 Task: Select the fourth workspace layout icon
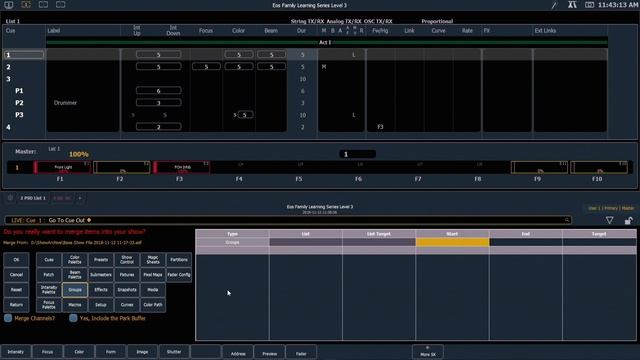pyautogui.click(x=61, y=5)
